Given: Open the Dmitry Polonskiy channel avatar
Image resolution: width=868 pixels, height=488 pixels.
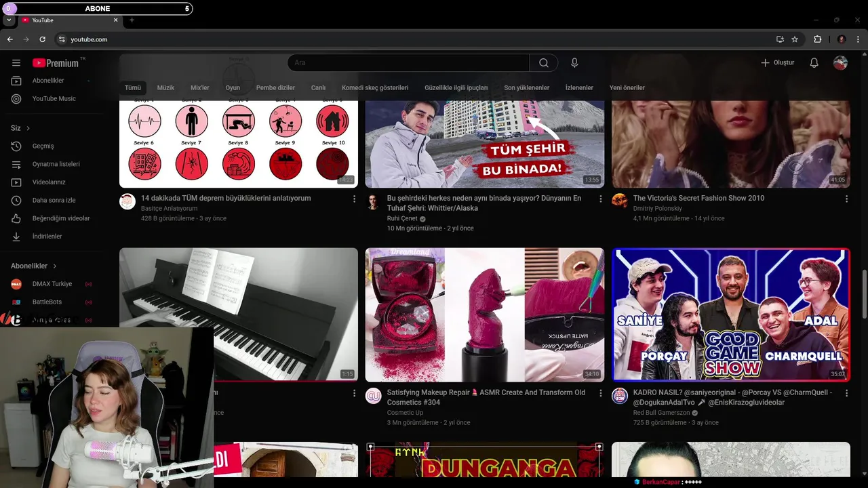Looking at the screenshot, I should pyautogui.click(x=620, y=201).
